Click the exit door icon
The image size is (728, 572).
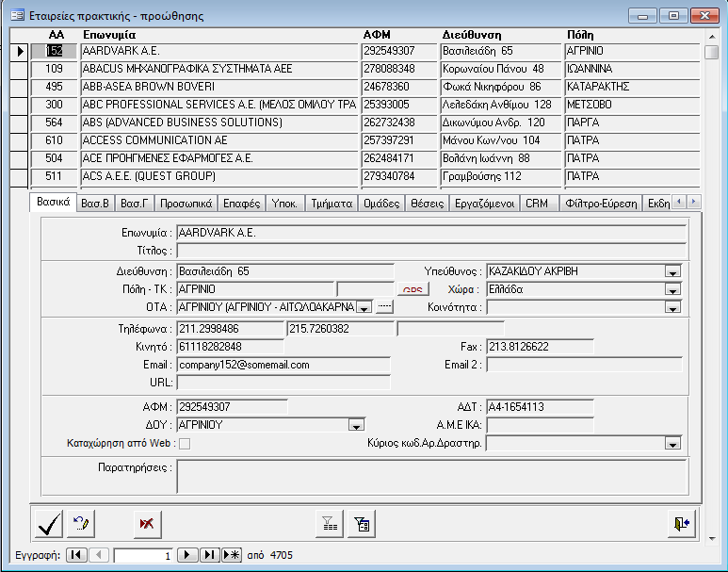(682, 523)
